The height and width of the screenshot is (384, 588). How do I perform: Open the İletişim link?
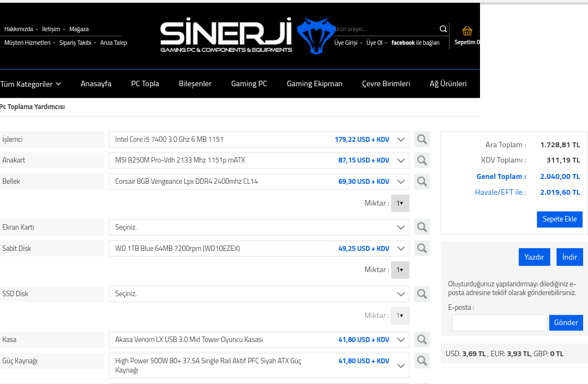tap(51, 29)
